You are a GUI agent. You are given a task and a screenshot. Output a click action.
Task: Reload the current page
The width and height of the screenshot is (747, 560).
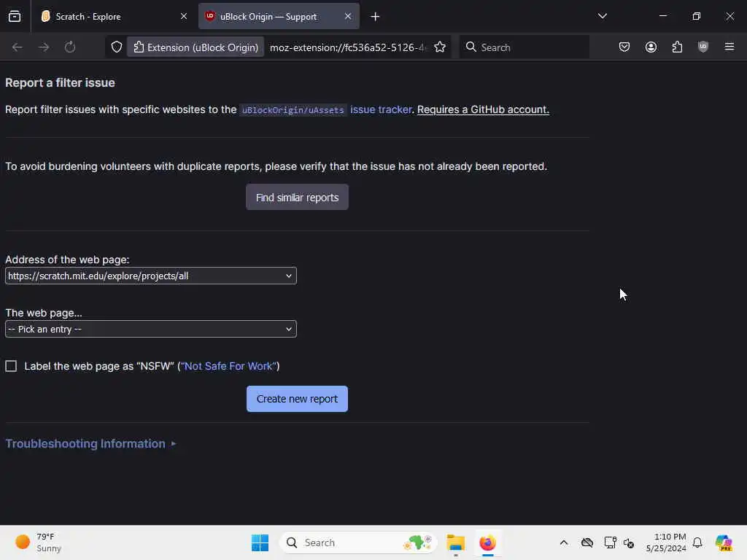[70, 47]
